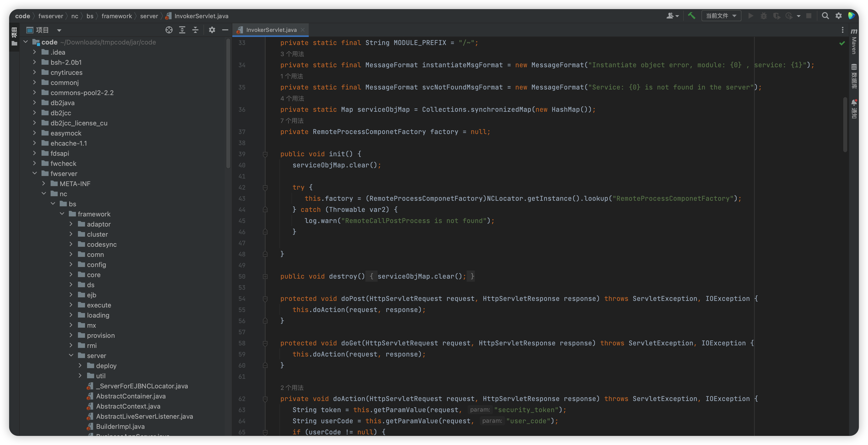Expand folded destroy() method at line 50
The image size is (868, 445).
click(x=265, y=276)
